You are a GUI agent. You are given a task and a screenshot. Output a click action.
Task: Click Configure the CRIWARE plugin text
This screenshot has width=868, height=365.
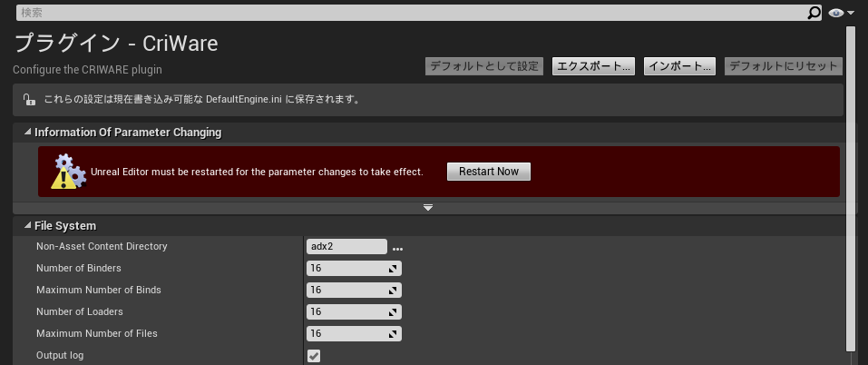[87, 70]
